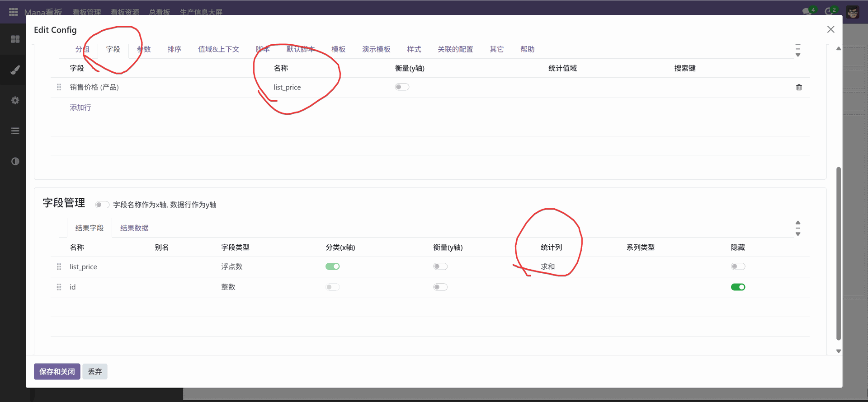Switch to the 分组 tab
The width and height of the screenshot is (868, 402).
point(82,49)
